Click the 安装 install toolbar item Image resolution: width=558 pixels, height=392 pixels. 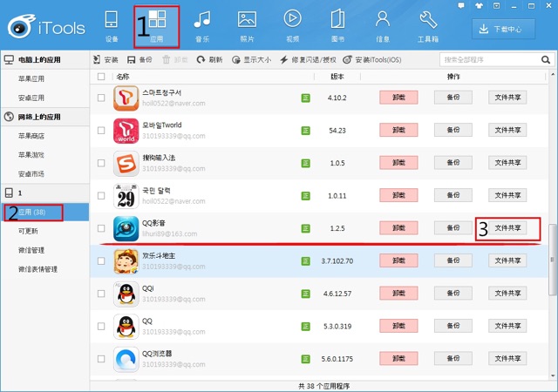coord(105,60)
